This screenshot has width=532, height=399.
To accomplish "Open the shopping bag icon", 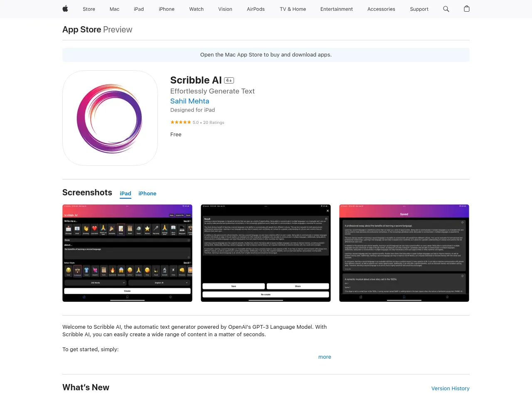I will [x=467, y=9].
